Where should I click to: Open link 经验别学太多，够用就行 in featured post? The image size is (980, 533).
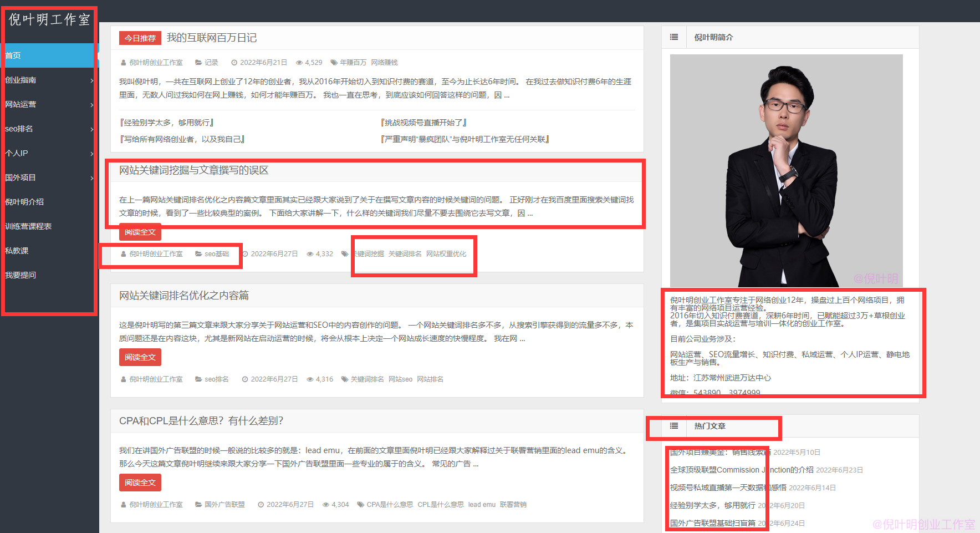point(167,123)
